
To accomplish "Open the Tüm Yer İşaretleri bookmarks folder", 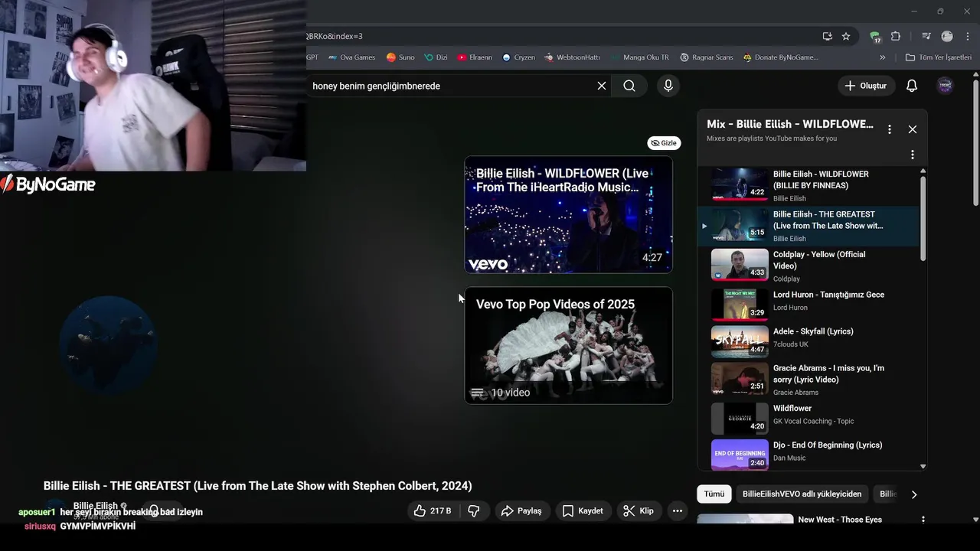I will pos(938,57).
